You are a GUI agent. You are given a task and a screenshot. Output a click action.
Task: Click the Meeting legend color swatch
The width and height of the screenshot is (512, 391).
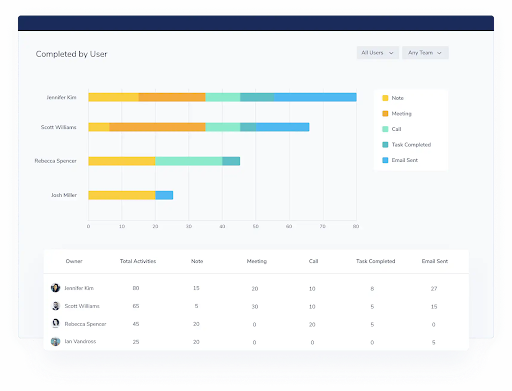(x=385, y=114)
